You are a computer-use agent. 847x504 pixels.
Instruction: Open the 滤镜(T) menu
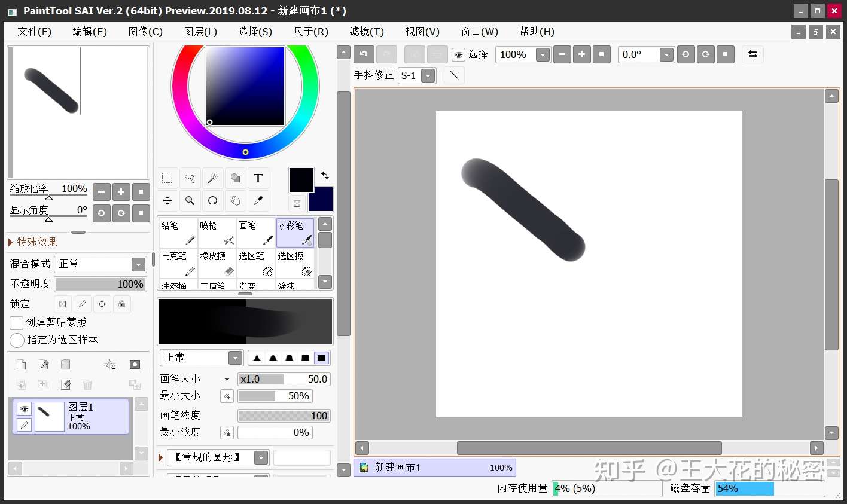366,31
